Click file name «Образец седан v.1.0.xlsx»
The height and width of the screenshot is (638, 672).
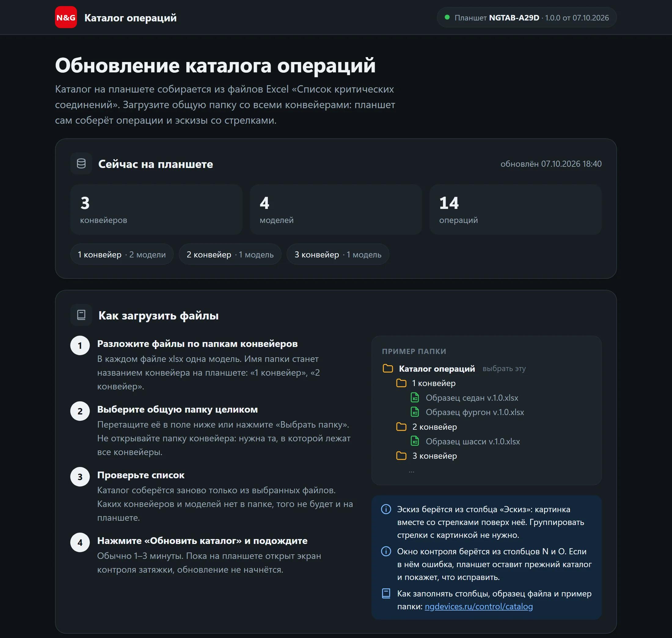(x=472, y=398)
